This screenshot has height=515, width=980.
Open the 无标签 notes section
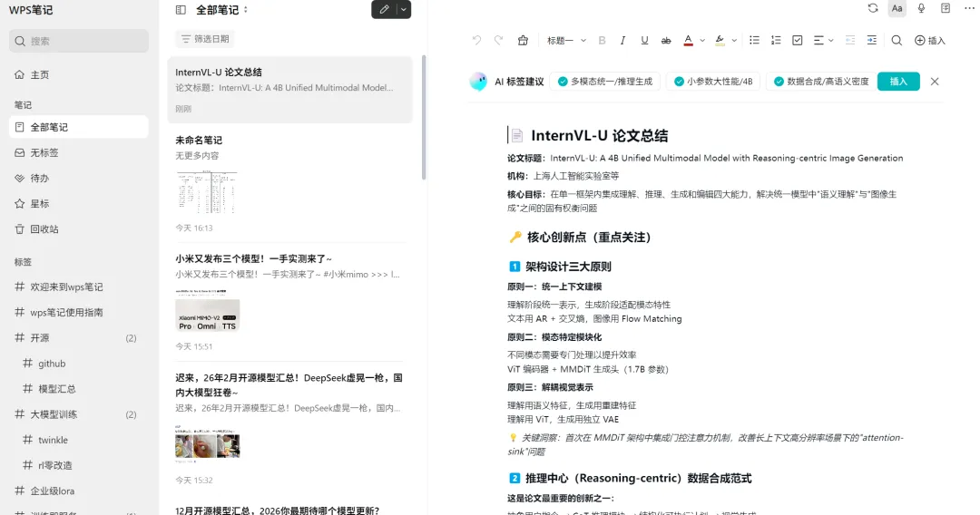pyautogui.click(x=79, y=153)
